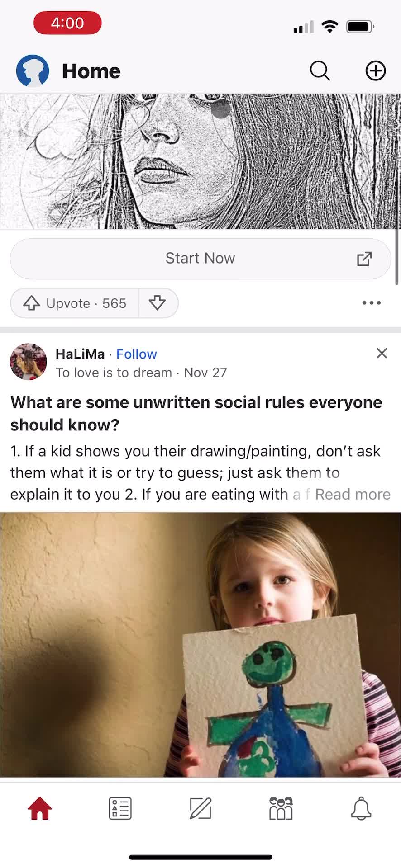Tap the plus circle add icon
The image size is (401, 868).
pos(375,71)
